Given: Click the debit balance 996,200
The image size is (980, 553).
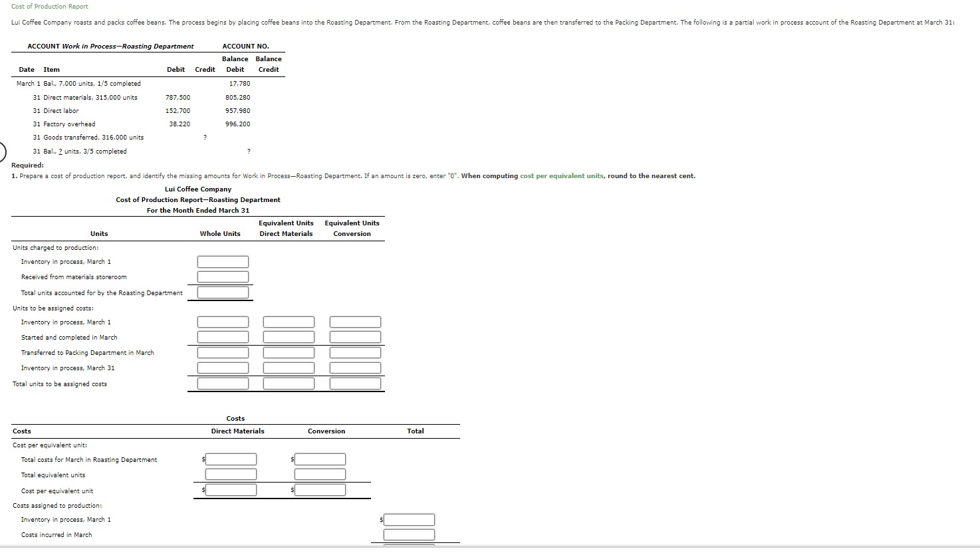Looking at the screenshot, I should [238, 124].
